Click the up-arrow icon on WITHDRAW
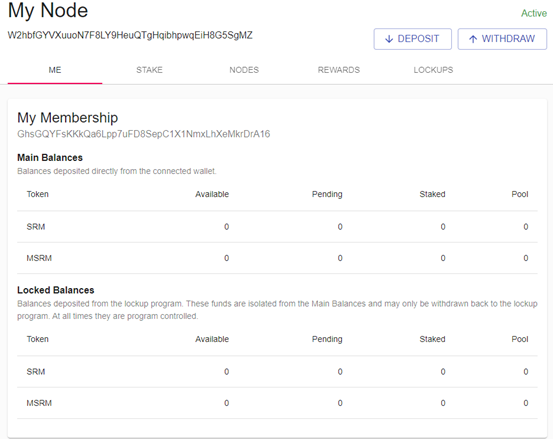Viewport: 553px width, 439px height. click(x=473, y=39)
